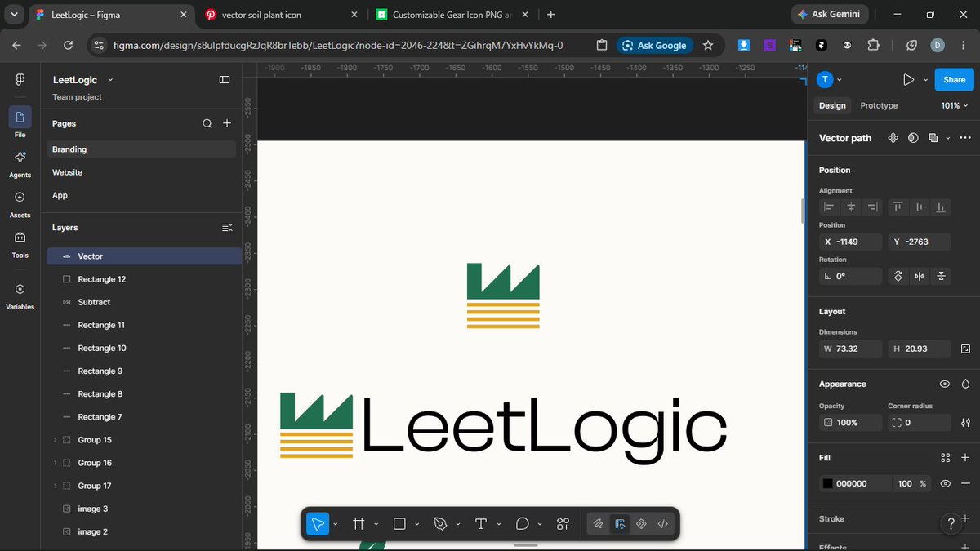Viewport: 980px width, 551px height.
Task: Align selection to top
Action: pyautogui.click(x=898, y=207)
